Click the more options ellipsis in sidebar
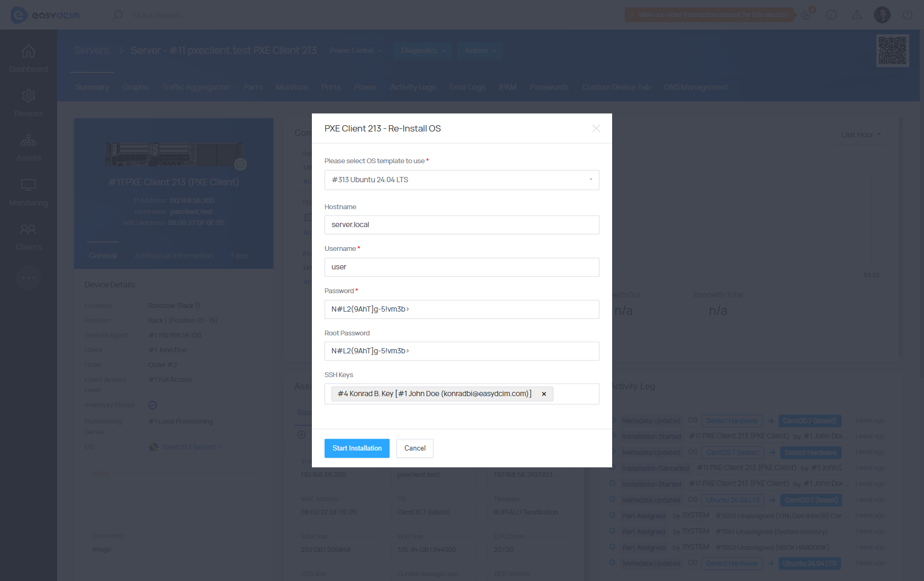The width and height of the screenshot is (924, 581). point(29,278)
